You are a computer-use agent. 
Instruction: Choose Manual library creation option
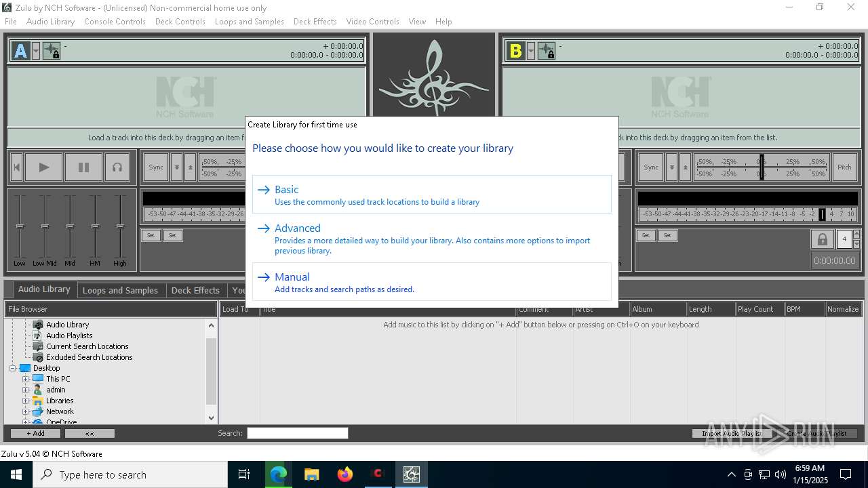point(432,281)
